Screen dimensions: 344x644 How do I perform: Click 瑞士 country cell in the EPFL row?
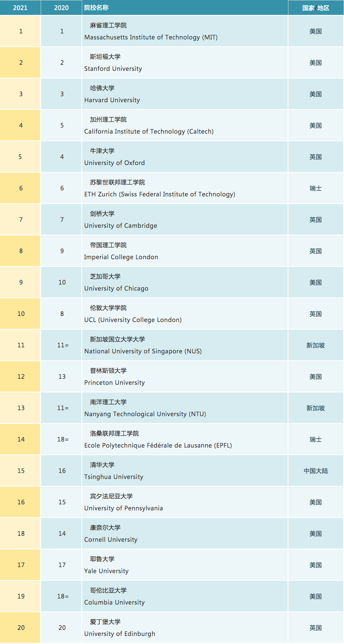316,440
